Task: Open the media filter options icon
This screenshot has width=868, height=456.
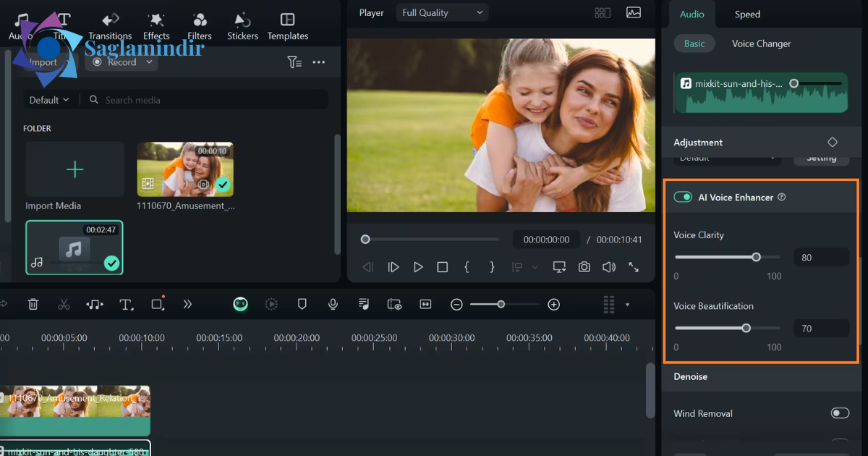Action: 294,62
